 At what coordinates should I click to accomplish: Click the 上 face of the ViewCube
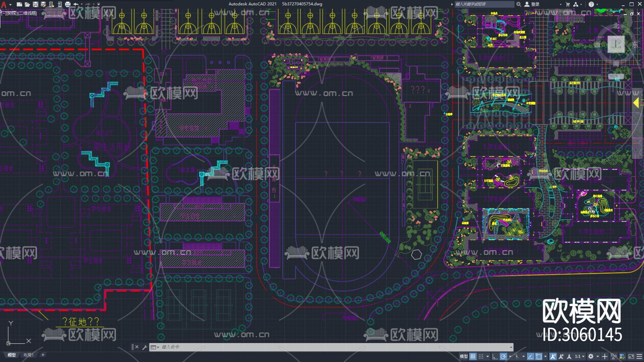[616, 44]
